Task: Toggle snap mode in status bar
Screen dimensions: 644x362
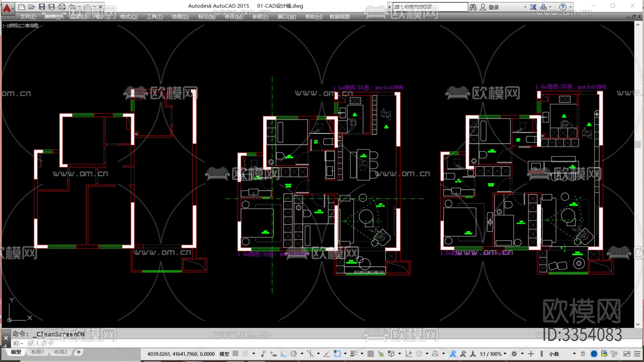Action: pyautogui.click(x=245, y=354)
